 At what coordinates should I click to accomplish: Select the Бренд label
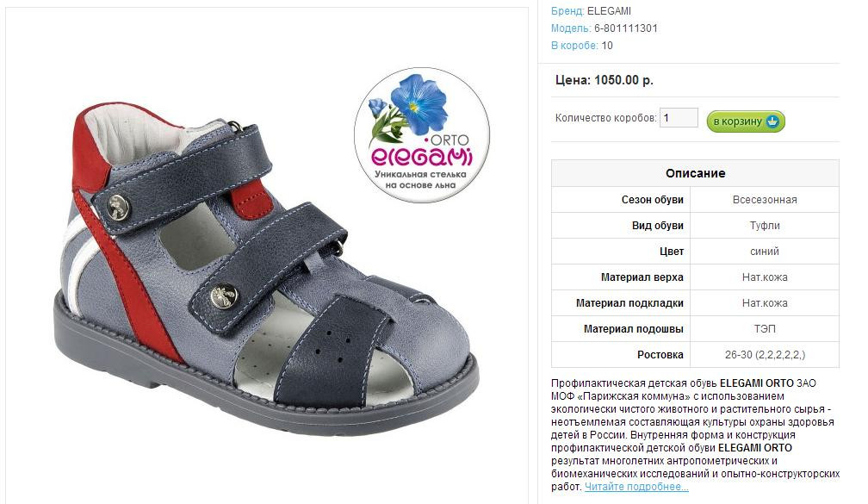(x=567, y=11)
